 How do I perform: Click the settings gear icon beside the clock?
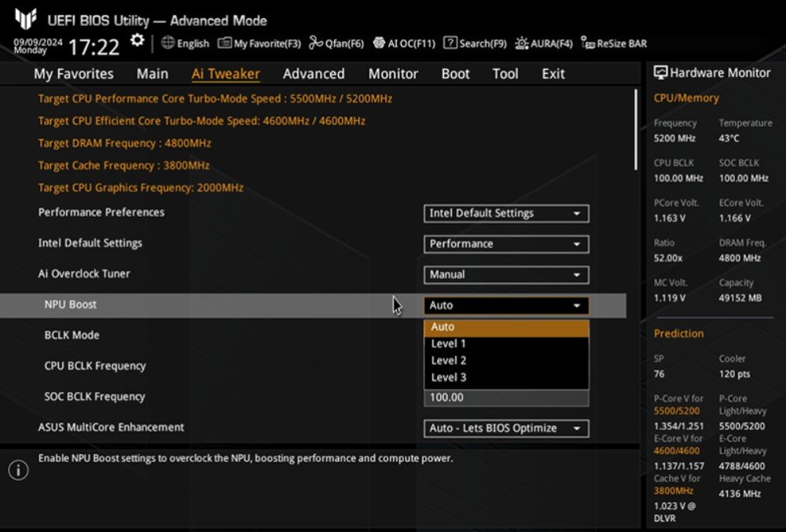138,41
